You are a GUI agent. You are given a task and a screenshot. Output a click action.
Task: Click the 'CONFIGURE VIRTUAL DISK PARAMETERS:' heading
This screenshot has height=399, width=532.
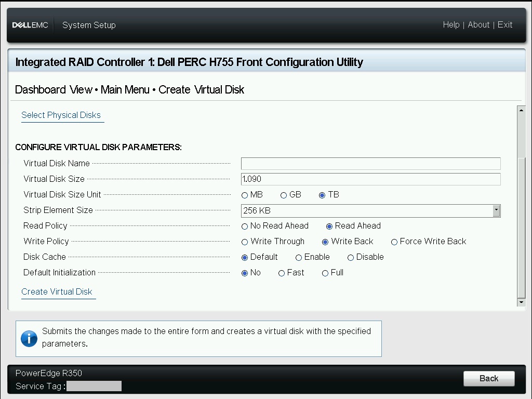[98, 147]
